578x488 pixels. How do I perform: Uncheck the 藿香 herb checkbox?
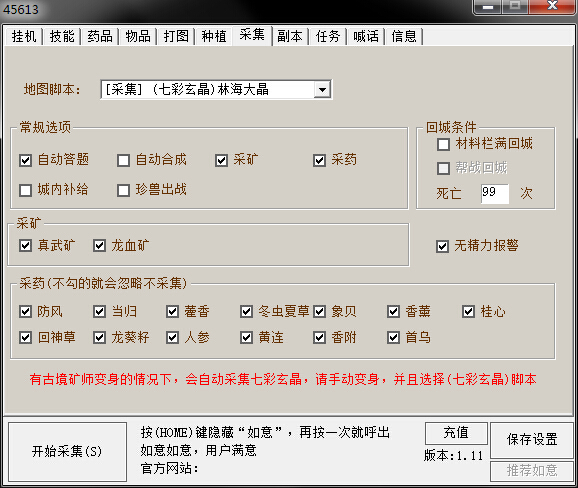pos(173,312)
